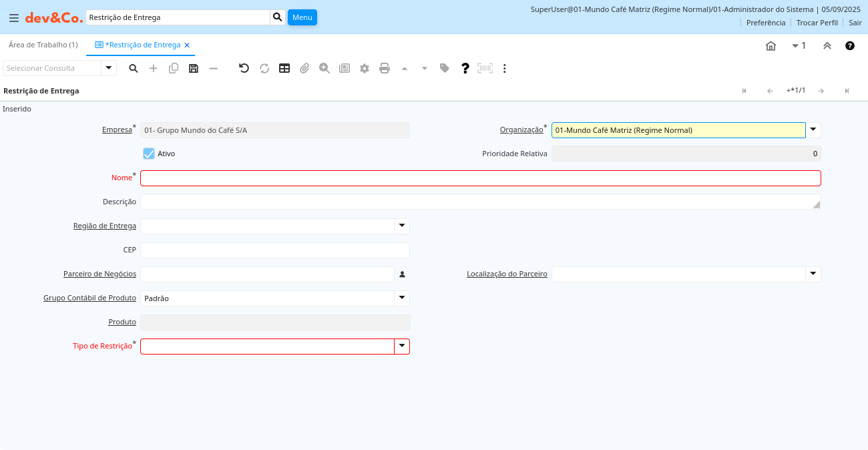The height and width of the screenshot is (450, 868).
Task: Expand the Organização dropdown arrow
Action: (813, 130)
